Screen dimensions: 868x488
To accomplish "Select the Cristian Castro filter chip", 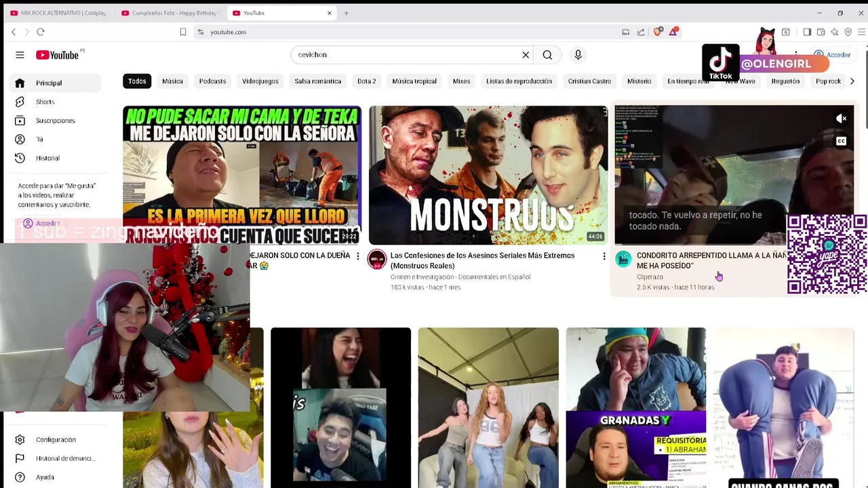I will tap(589, 81).
